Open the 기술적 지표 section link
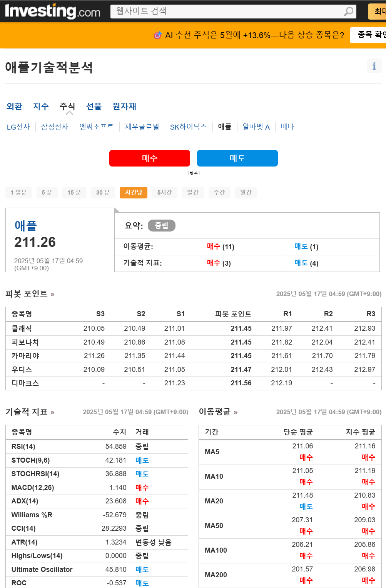Viewport: 386px width, 588px height. tap(30, 412)
